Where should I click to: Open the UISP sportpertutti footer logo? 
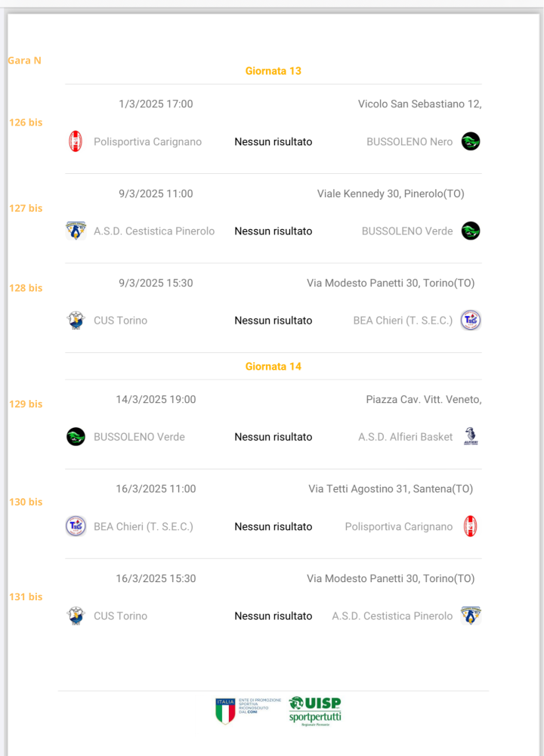point(315,711)
